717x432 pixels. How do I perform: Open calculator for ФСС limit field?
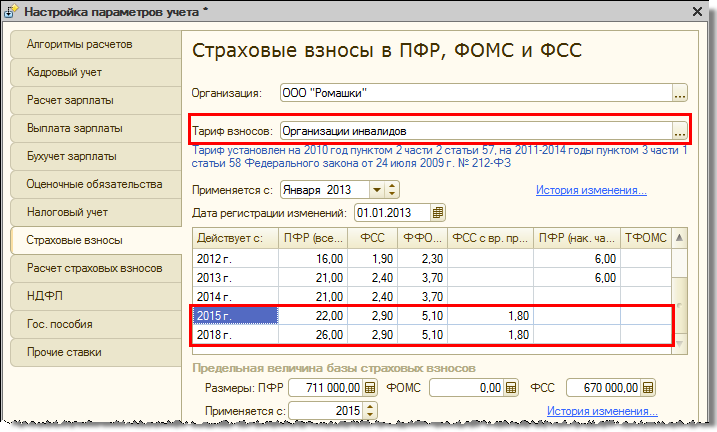(x=648, y=388)
